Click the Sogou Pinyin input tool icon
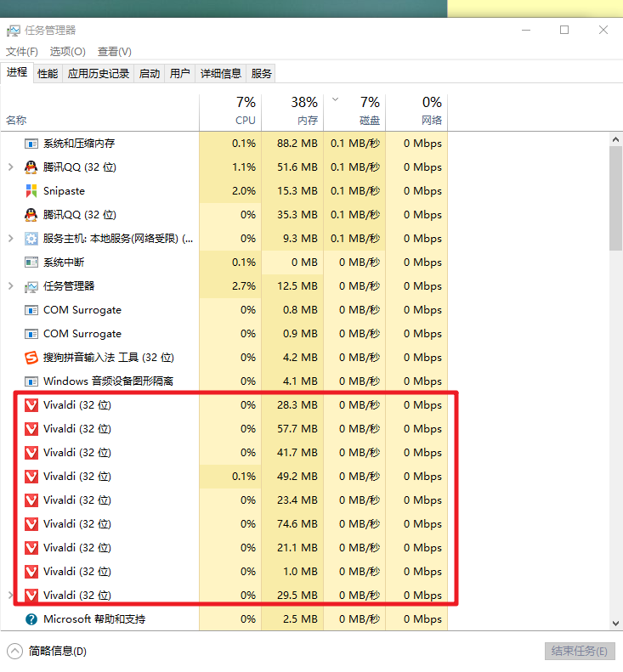 coord(31,358)
